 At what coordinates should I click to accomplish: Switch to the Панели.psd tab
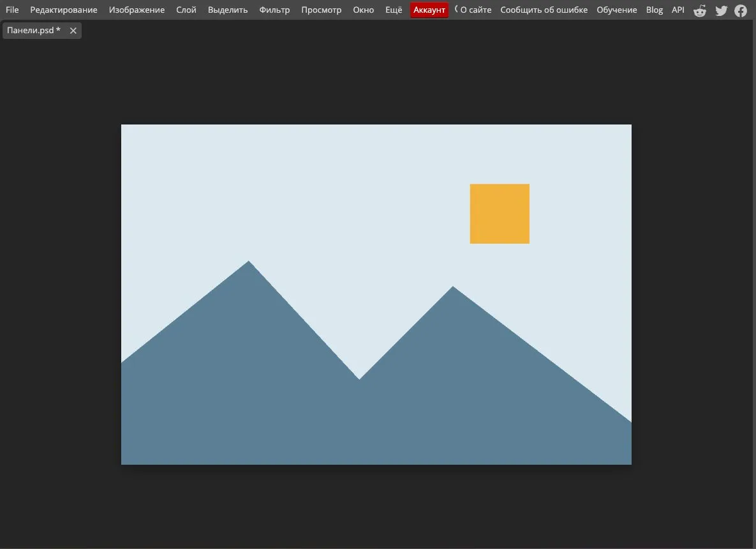point(34,31)
